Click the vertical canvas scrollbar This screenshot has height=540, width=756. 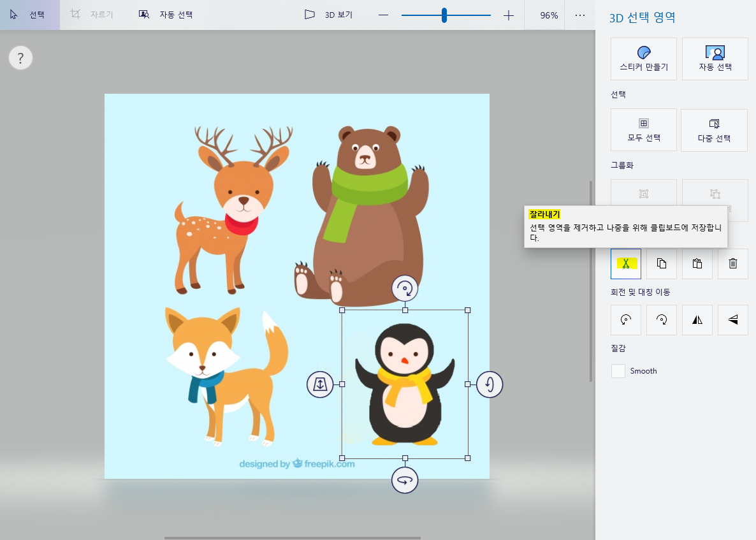(x=591, y=282)
